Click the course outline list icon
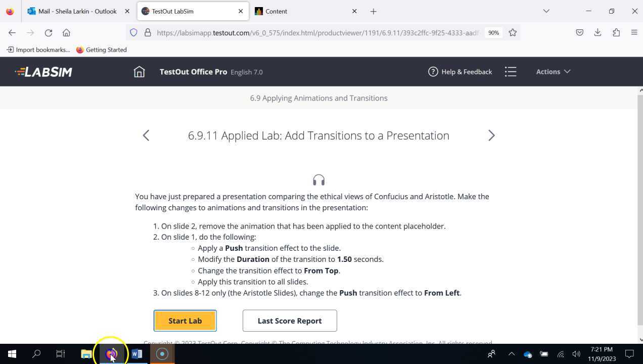643x364 pixels. (511, 71)
